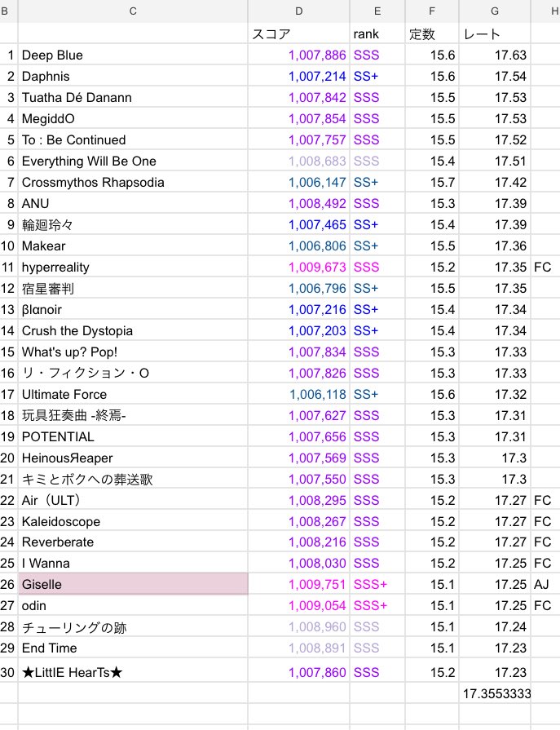560x730 pixels.
Task: Click the 定数 header cell
Action: pyautogui.click(x=432, y=33)
